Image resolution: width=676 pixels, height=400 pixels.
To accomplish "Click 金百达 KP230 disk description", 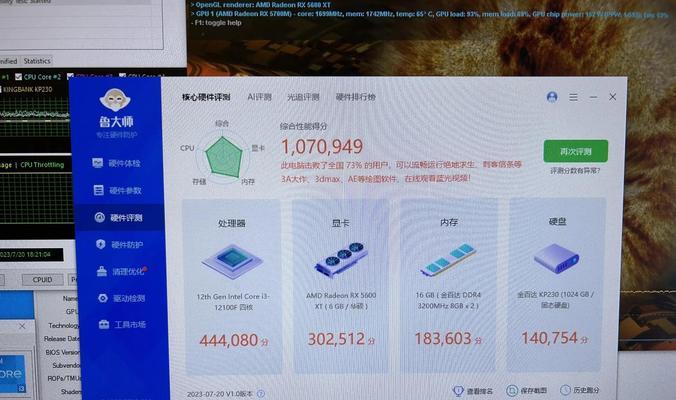I will click(x=556, y=300).
